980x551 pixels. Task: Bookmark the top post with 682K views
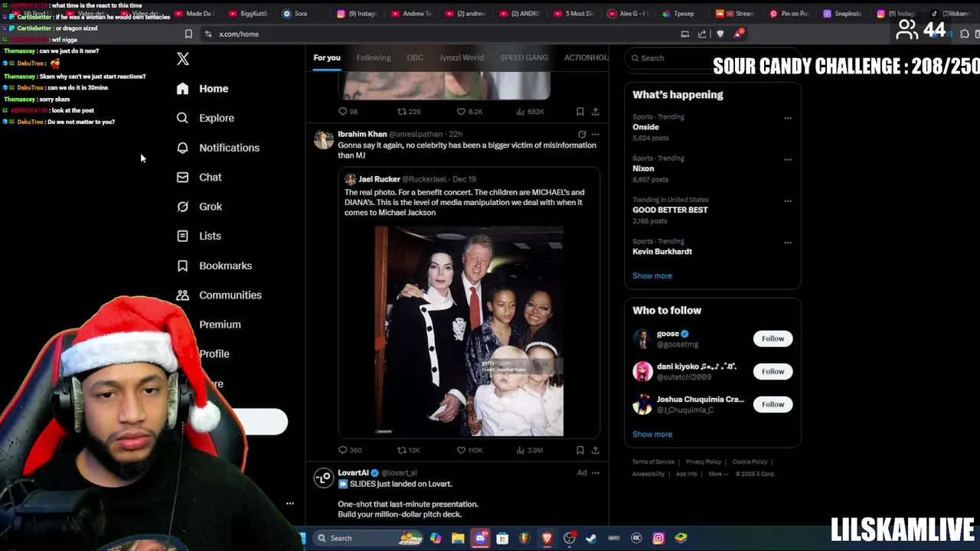click(x=580, y=112)
